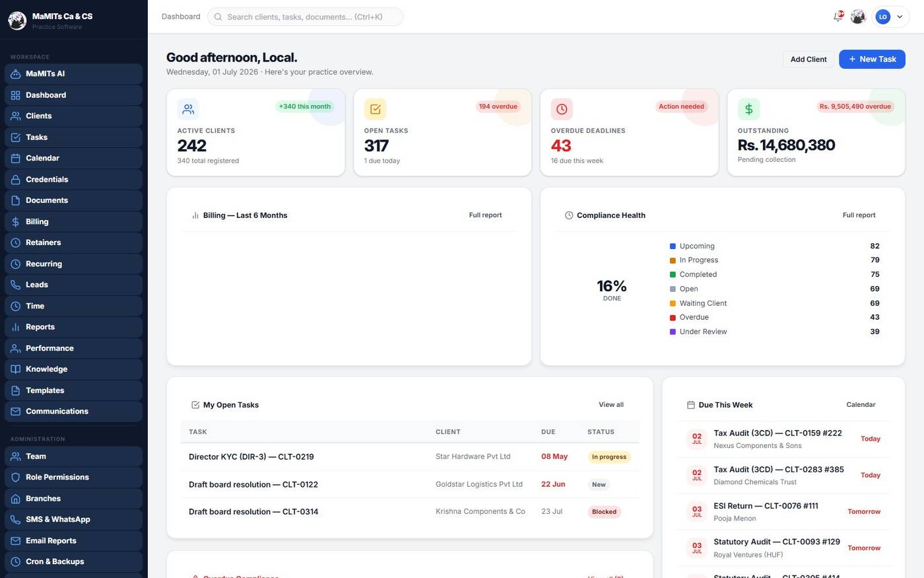Click the 16% DONE indicator
This screenshot has width=924, height=578.
pyautogui.click(x=612, y=289)
